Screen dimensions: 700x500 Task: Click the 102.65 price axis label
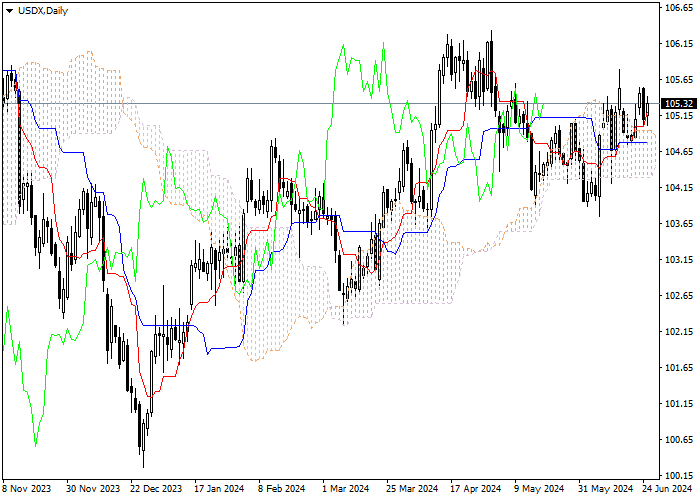click(x=679, y=296)
